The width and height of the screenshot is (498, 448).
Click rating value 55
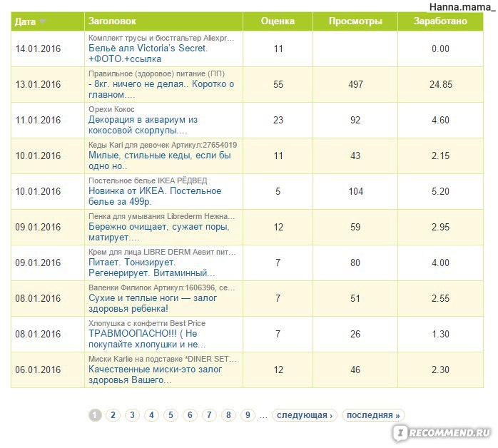coord(278,84)
